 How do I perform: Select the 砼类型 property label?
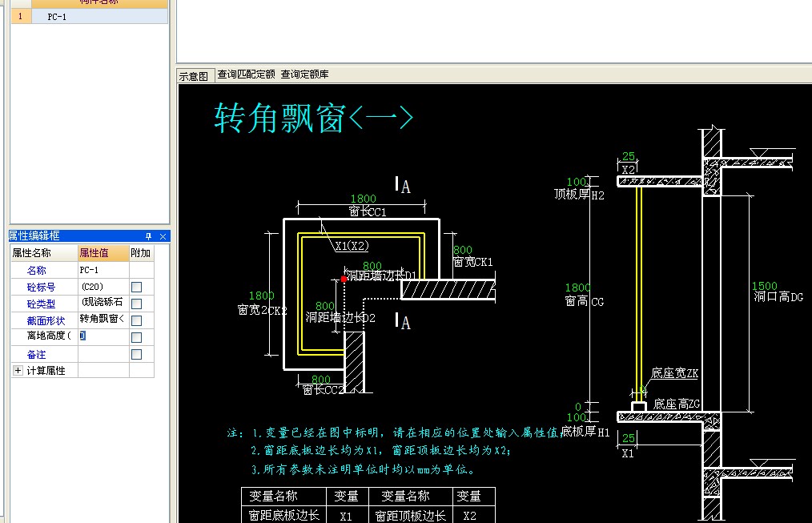(41, 304)
